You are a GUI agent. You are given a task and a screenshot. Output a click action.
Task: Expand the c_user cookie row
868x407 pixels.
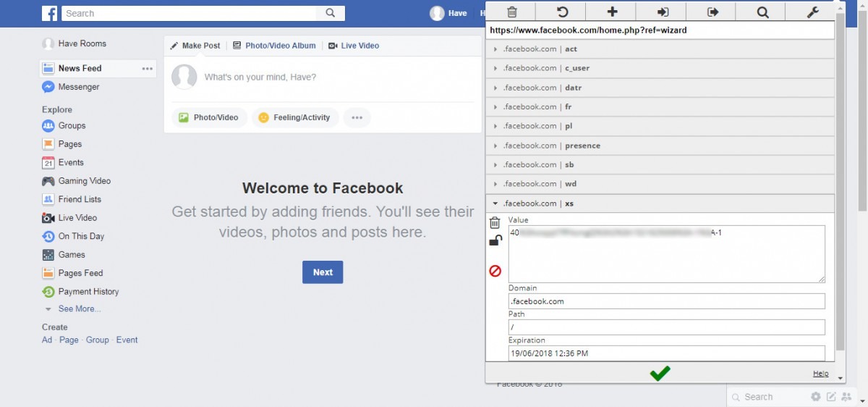click(660, 68)
